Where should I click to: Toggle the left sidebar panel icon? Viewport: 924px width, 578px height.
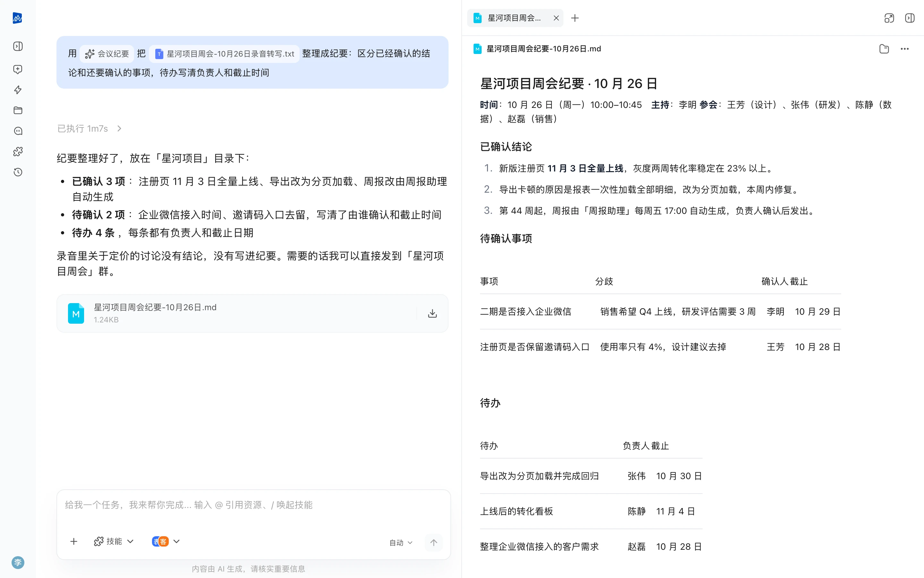pos(18,46)
